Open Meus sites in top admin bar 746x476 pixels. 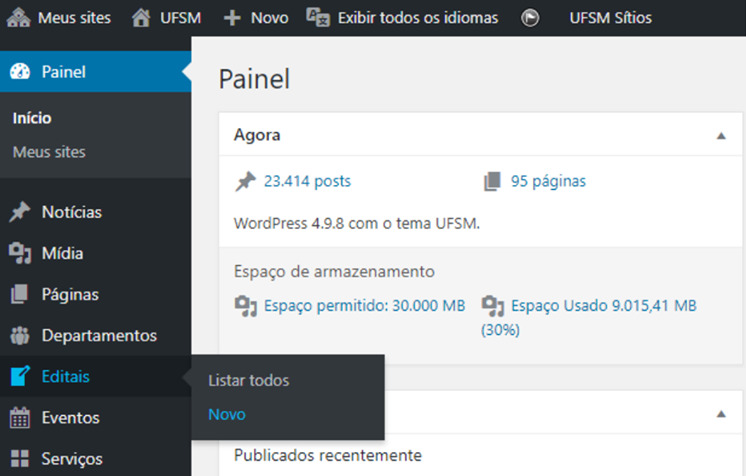pyautogui.click(x=60, y=18)
